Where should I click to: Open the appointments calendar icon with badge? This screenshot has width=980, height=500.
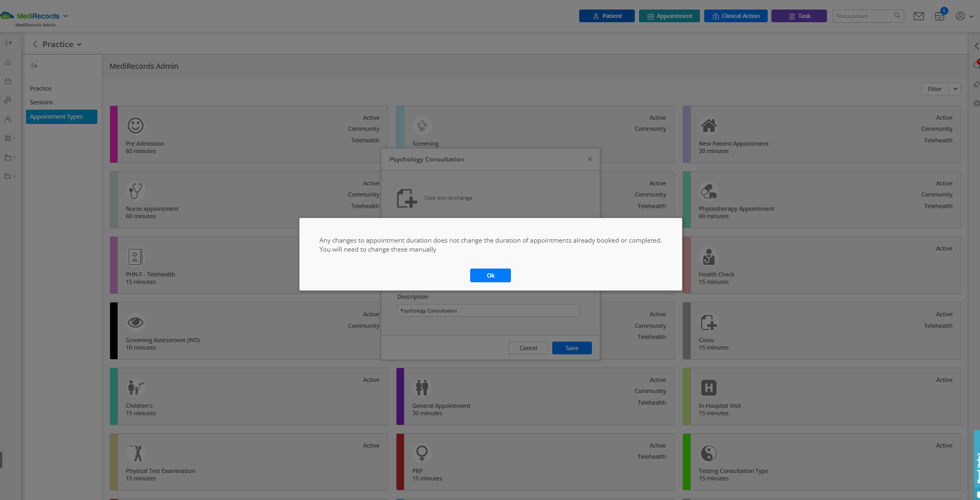940,16
